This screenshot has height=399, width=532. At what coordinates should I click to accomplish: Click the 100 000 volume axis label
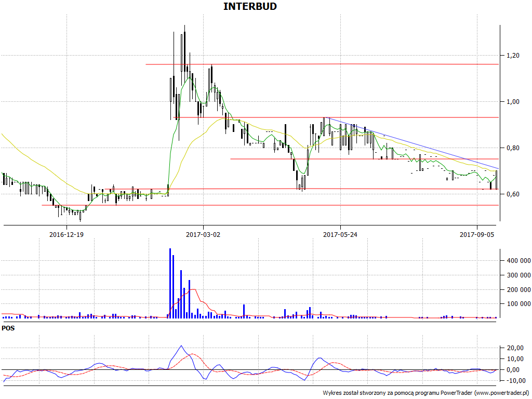tap(518, 303)
